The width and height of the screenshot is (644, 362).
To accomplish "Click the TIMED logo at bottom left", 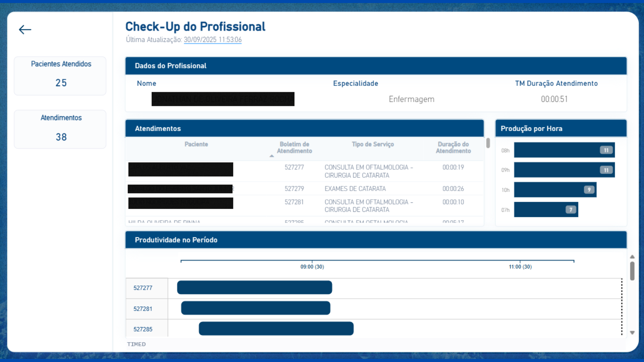I will (x=136, y=344).
